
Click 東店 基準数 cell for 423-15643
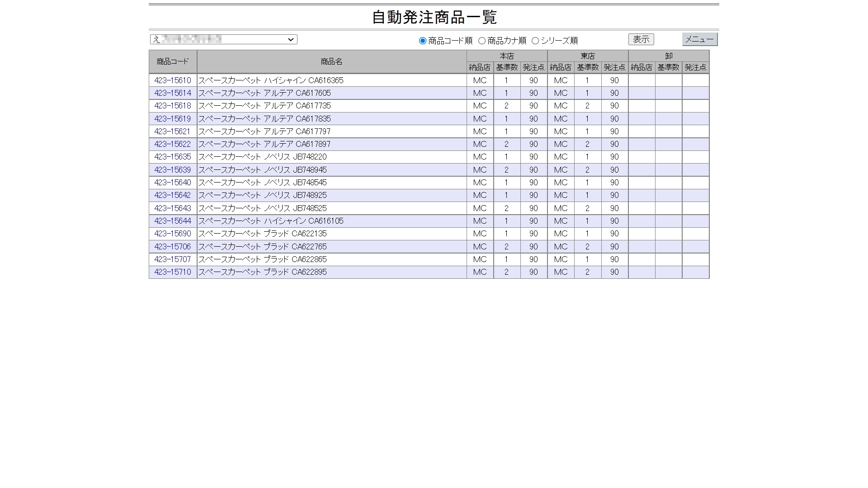(588, 208)
